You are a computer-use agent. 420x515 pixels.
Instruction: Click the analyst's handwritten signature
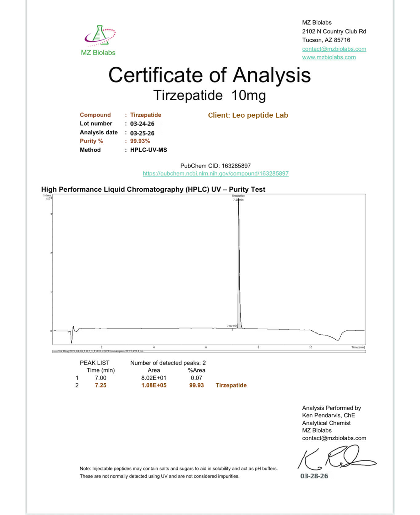[337, 457]
